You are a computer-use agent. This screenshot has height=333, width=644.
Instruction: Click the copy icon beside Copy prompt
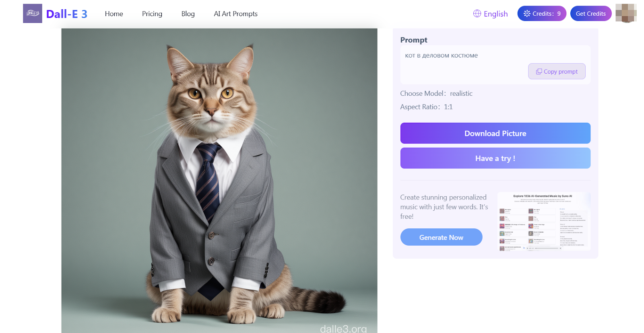(539, 72)
